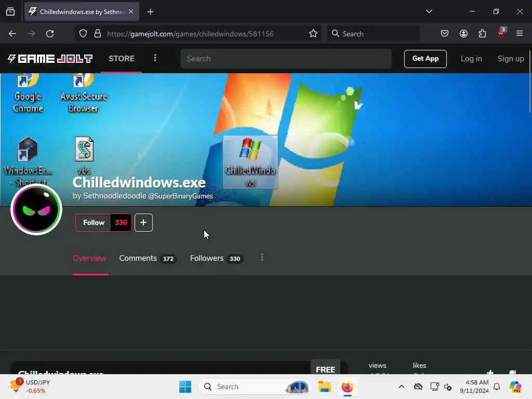Click the @SuperBinaryGames handle
This screenshot has height=399, width=532.
(x=180, y=196)
